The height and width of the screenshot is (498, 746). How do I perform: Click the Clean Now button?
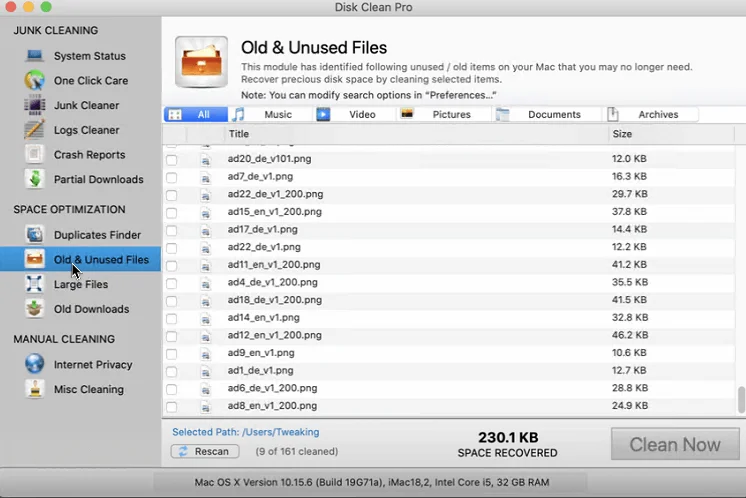[x=675, y=444]
